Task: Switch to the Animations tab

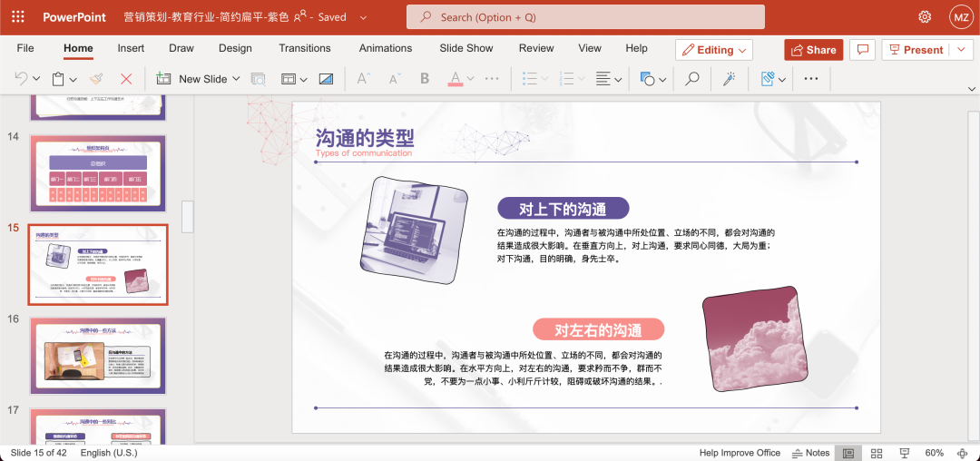Action: (386, 48)
